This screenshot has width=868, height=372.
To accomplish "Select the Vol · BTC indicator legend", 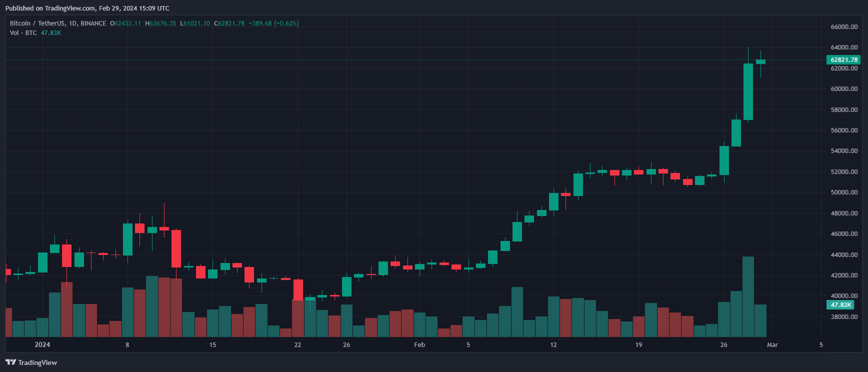I will [x=23, y=33].
